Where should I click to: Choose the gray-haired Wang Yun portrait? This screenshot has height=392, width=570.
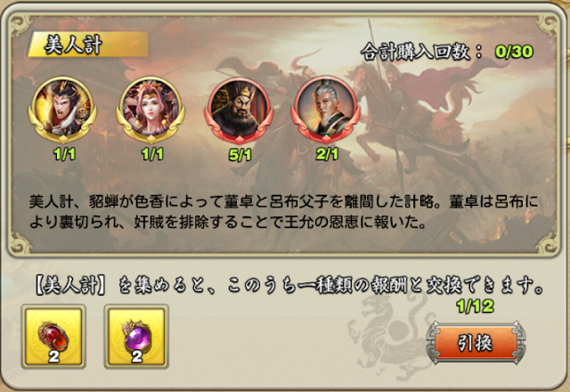coord(326,110)
